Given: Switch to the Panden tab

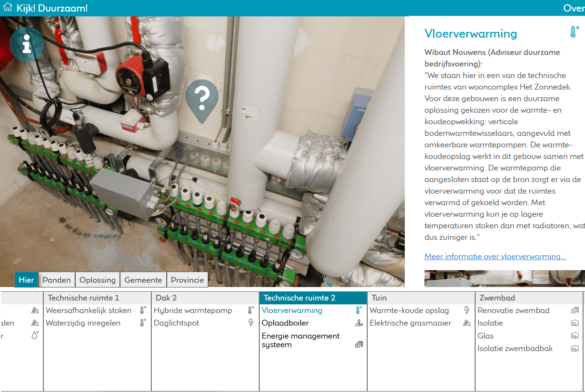Looking at the screenshot, I should coord(57,280).
